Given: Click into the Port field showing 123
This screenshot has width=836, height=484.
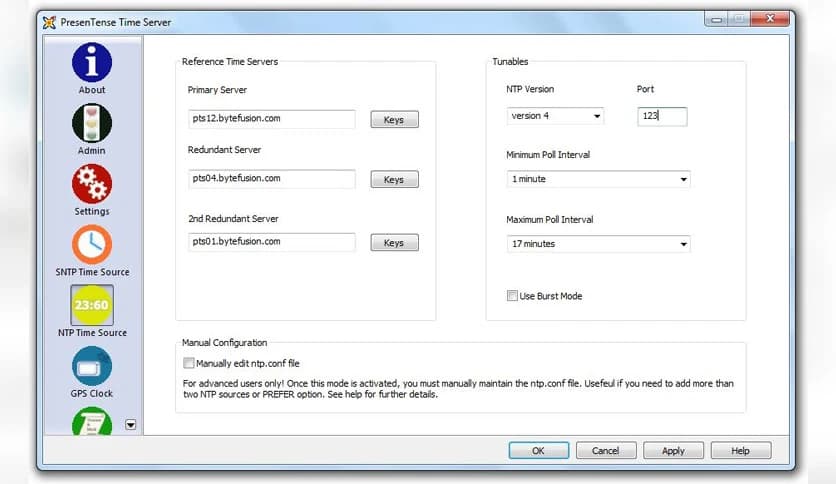Looking at the screenshot, I should 662,116.
